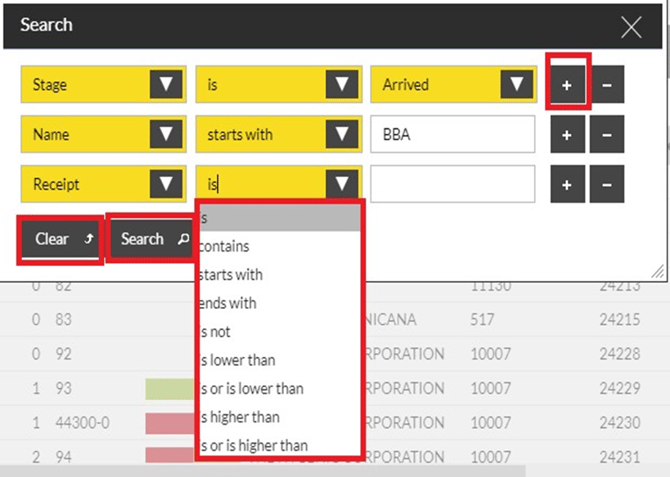Open the Stage field dropdown
The height and width of the screenshot is (477, 670).
coord(165,85)
